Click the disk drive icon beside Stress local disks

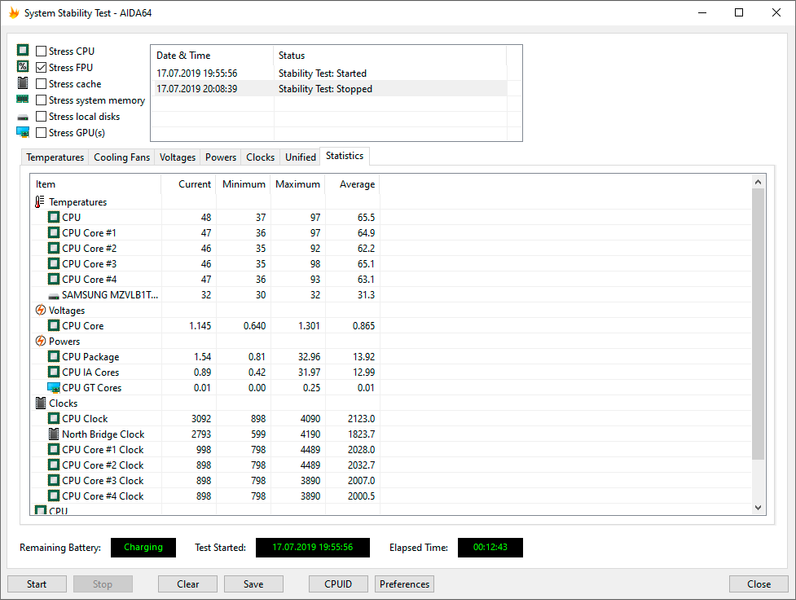(x=23, y=117)
